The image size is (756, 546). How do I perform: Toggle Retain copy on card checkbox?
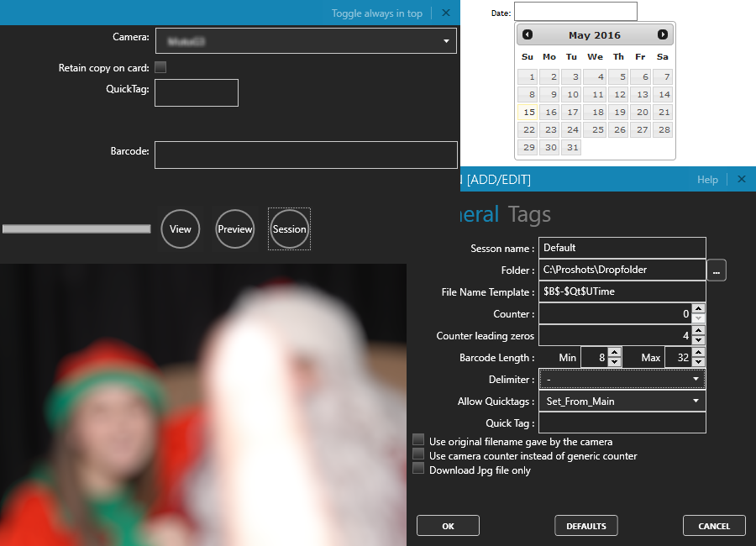160,67
